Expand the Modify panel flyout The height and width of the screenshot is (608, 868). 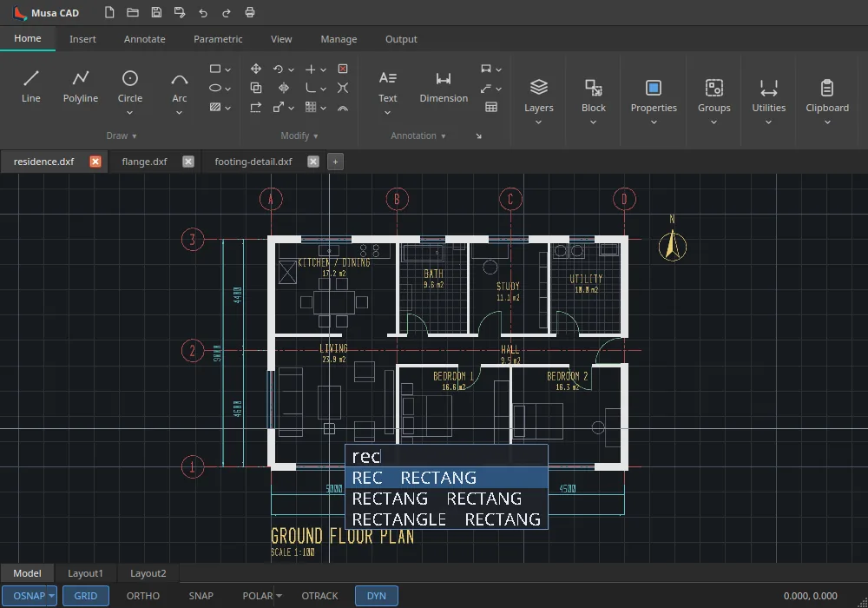299,135
